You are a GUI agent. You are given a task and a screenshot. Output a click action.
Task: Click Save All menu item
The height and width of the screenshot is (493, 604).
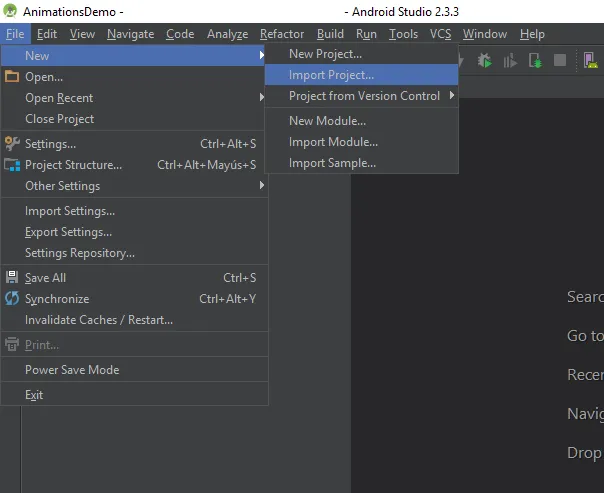134,278
